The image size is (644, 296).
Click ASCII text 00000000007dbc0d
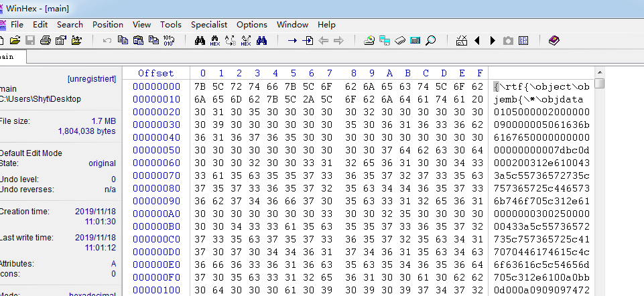541,150
